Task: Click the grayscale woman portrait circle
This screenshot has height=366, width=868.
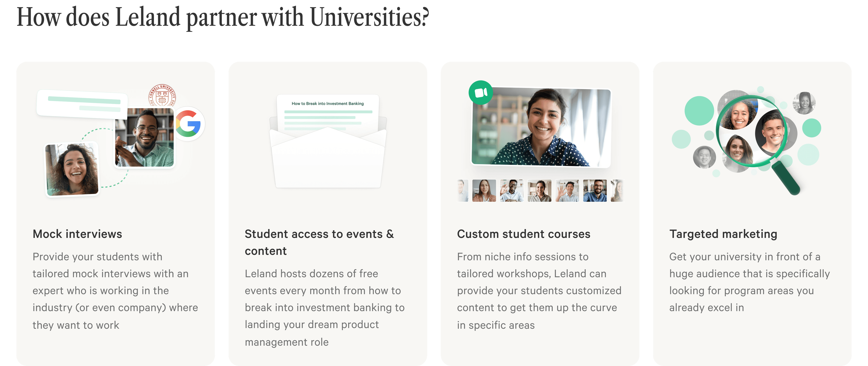Action: 804,103
